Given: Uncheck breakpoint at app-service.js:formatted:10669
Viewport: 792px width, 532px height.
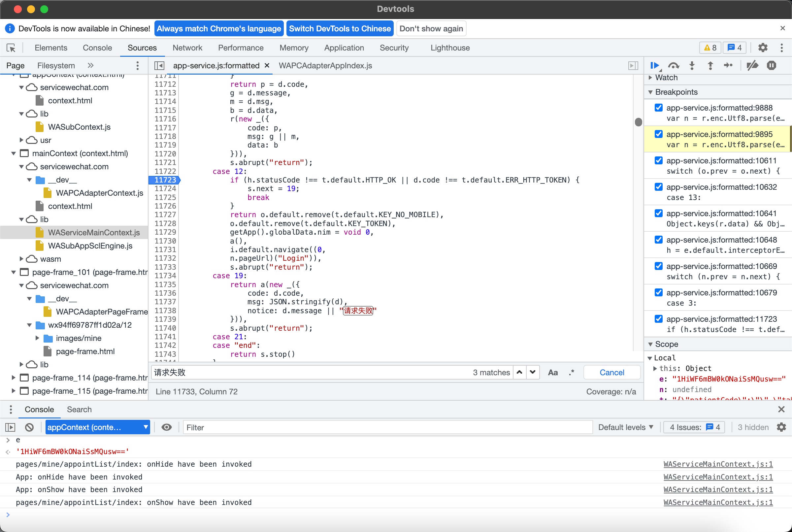Looking at the screenshot, I should click(659, 266).
